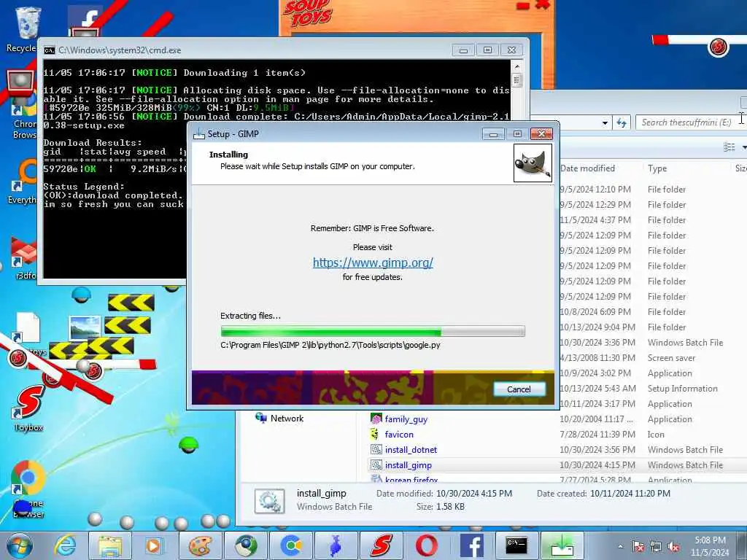This screenshot has width=747, height=560.
Task: Open Windows Explorer from the taskbar
Action: coord(111,545)
